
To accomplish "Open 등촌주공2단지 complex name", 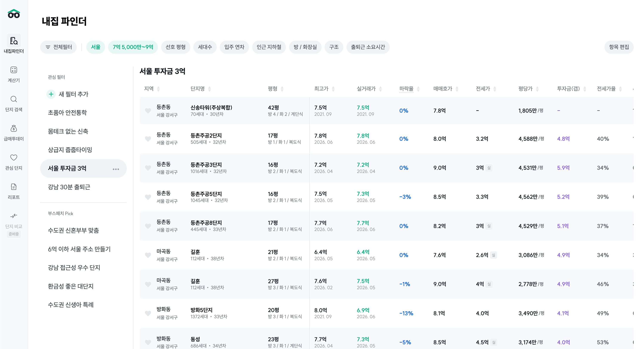I will pos(206,136).
